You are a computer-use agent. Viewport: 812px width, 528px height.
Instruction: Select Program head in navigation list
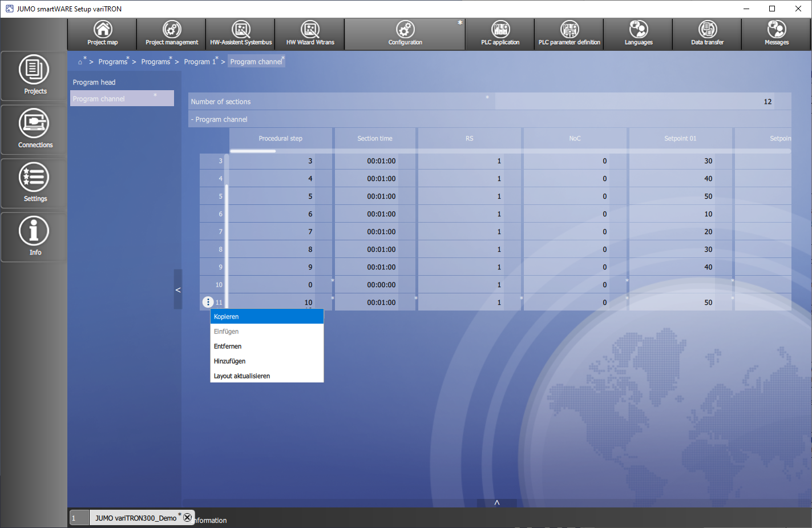click(x=94, y=82)
